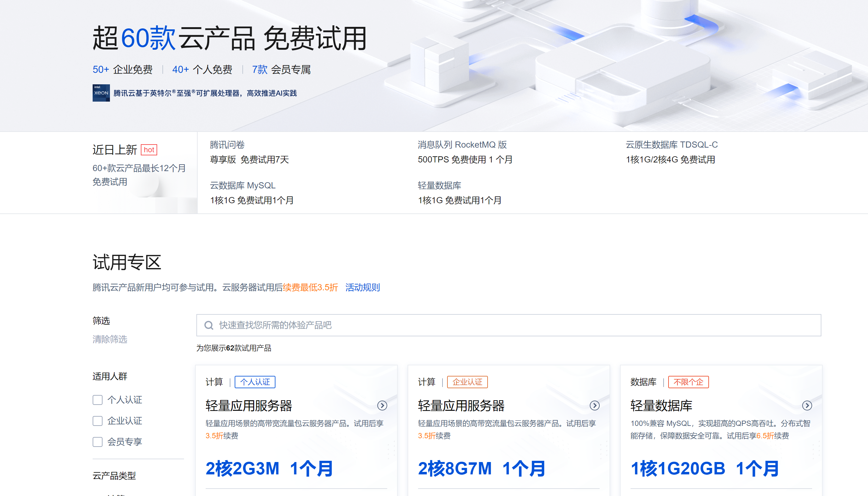This screenshot has height=496, width=868.
Task: Open 云原生数据库 TDSQL-C entry
Action: pos(672,145)
